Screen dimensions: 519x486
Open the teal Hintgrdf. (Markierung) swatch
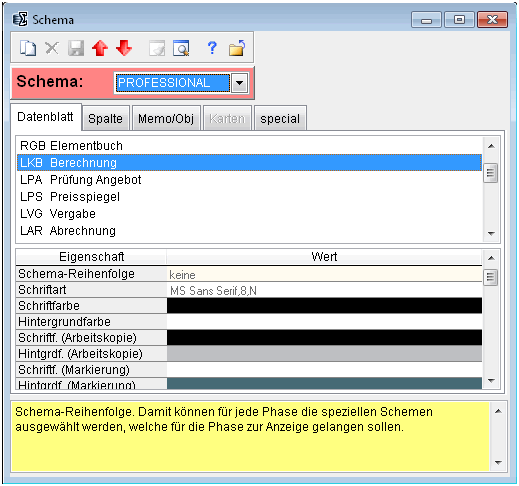pyautogui.click(x=324, y=383)
